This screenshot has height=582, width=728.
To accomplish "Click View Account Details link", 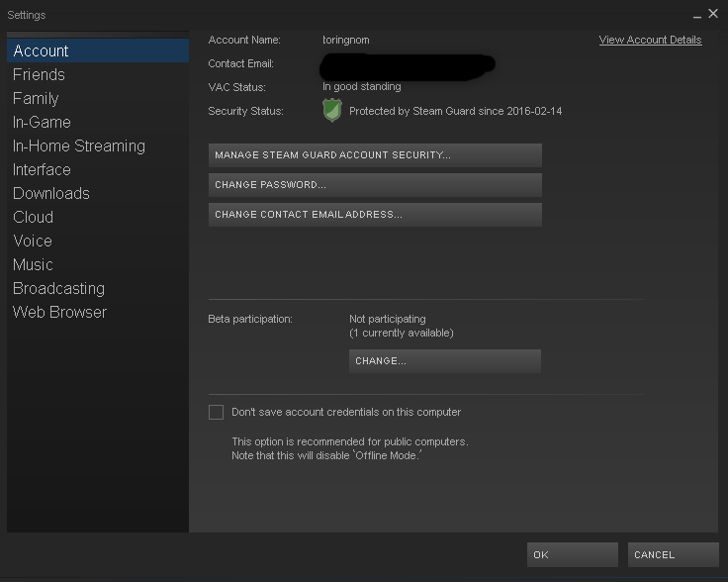I will tap(650, 40).
